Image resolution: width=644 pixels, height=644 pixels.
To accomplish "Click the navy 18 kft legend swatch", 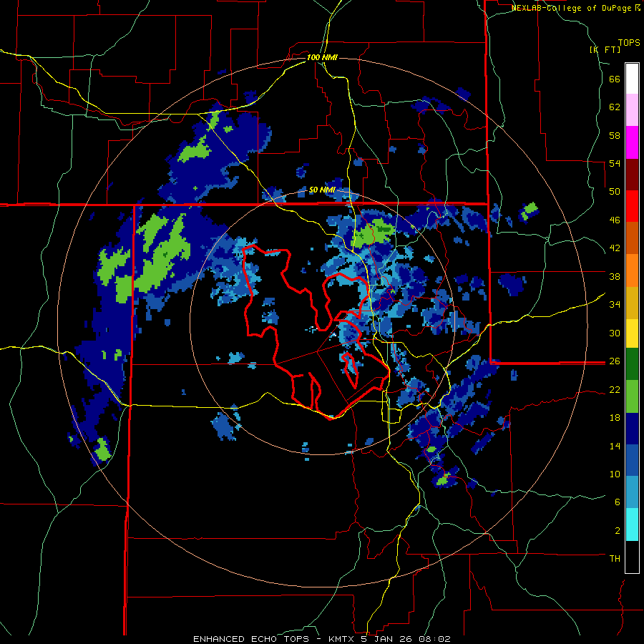I will pos(632,429).
